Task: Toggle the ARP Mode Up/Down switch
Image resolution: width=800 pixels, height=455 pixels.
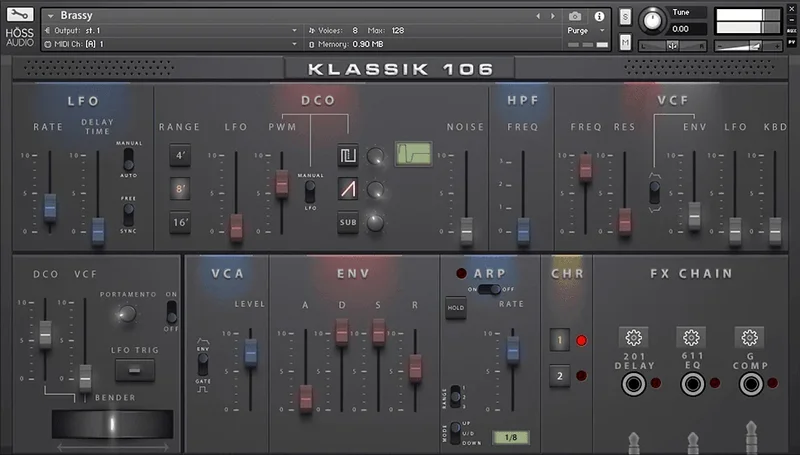Action: click(x=456, y=433)
